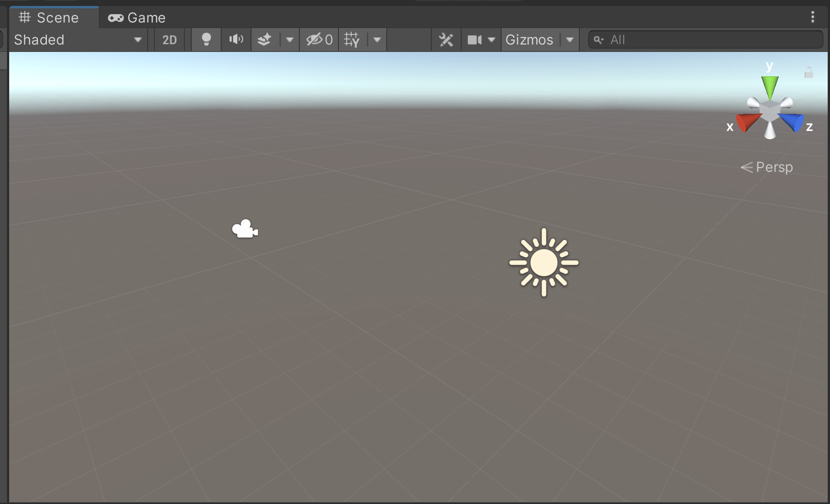Select the Directional Light sun icon

[x=544, y=262]
